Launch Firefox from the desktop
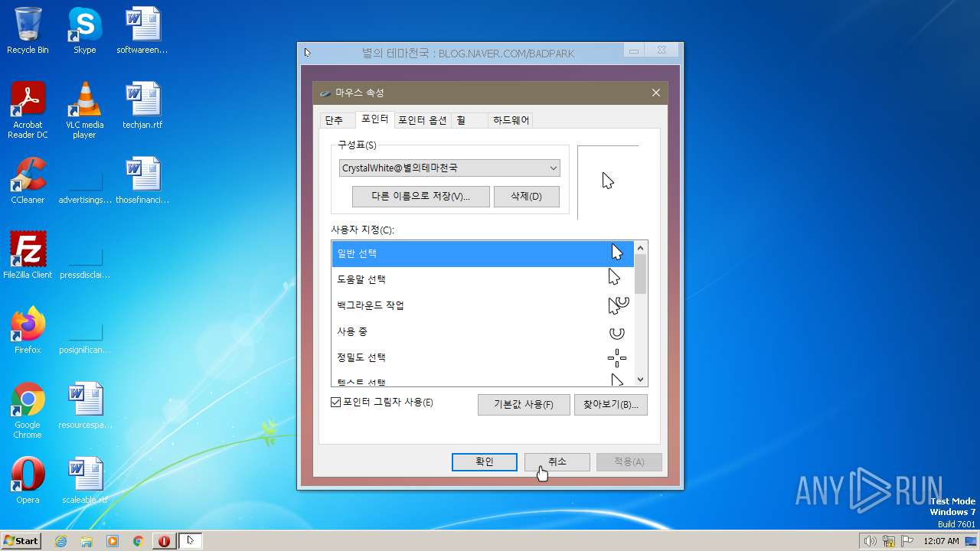 tap(28, 330)
